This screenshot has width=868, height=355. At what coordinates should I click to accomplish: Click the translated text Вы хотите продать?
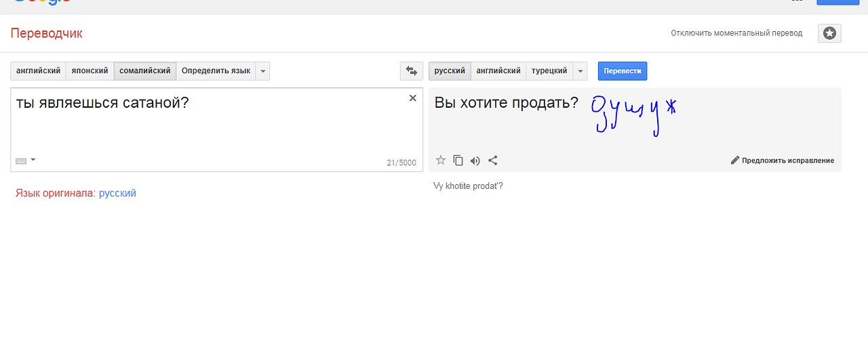click(x=507, y=102)
